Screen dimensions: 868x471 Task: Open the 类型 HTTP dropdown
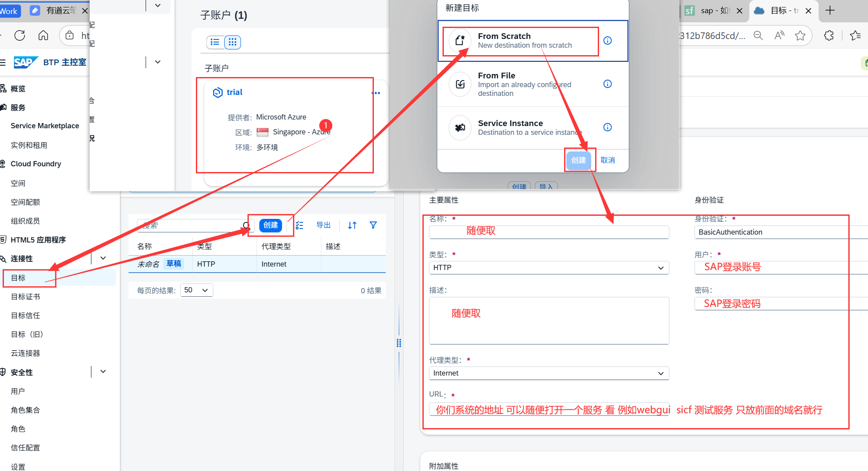[549, 267]
